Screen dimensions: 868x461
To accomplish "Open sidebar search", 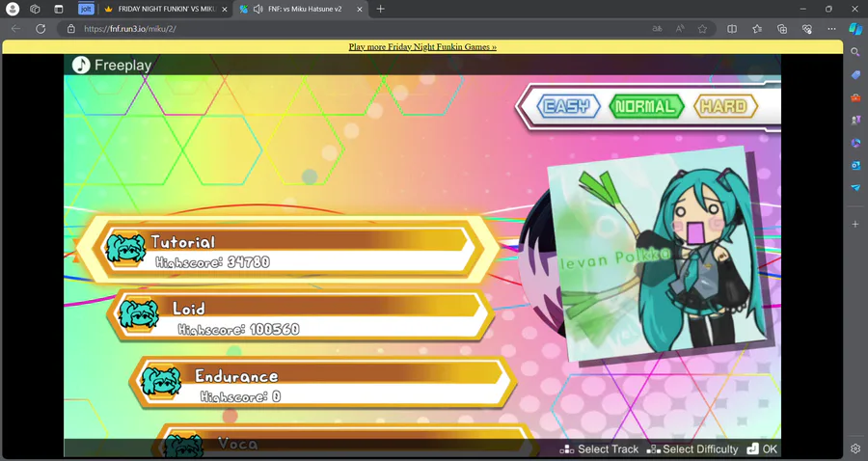I will coord(855,52).
